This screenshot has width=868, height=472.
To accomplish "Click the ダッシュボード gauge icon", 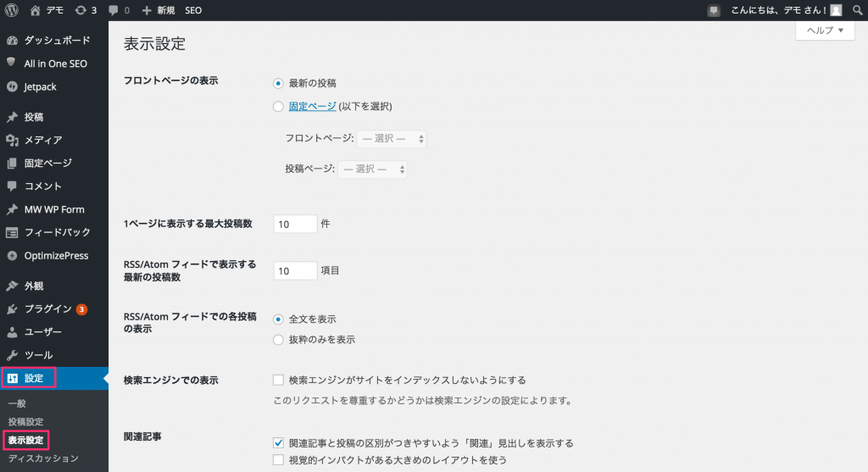I will 12,41.
